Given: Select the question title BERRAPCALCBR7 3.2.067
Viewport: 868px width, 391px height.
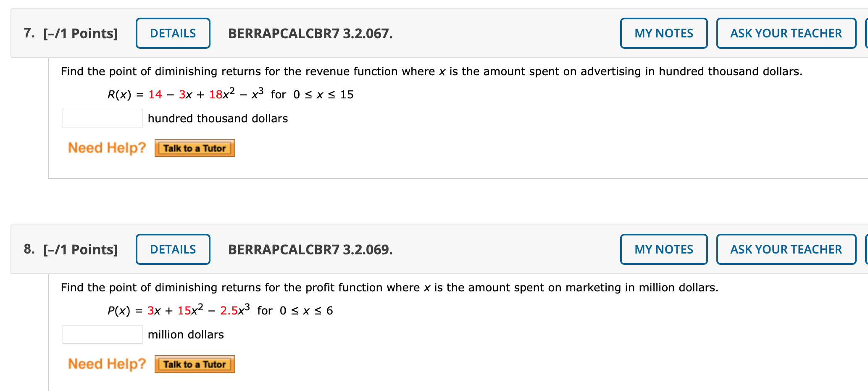Looking at the screenshot, I should pyautogui.click(x=310, y=33).
